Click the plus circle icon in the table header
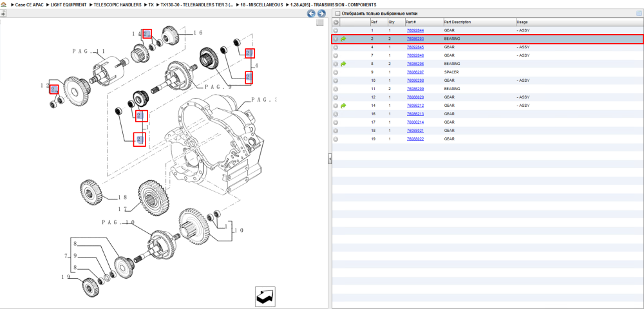The width and height of the screenshot is (644, 309). pyautogui.click(x=336, y=22)
